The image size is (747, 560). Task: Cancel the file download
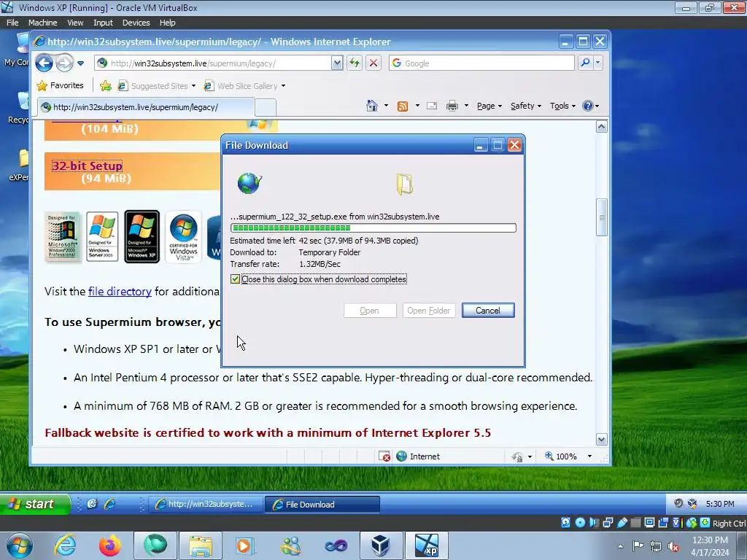(488, 311)
